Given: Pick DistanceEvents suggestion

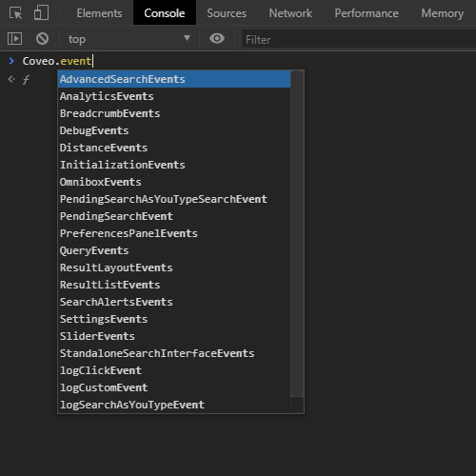Looking at the screenshot, I should pyautogui.click(x=174, y=148).
